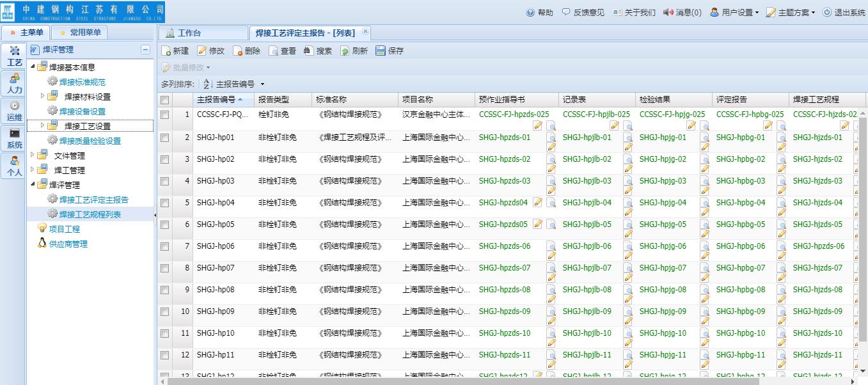The height and width of the screenshot is (385, 868).
Task: Click the 消息(0) speaker message icon
Action: (x=668, y=12)
